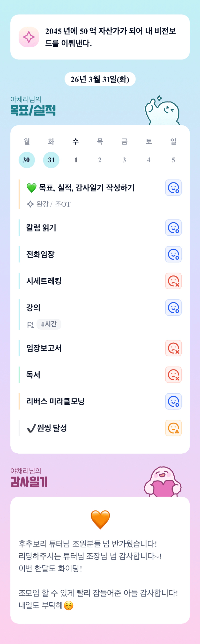Click the sparkle vision icon at top
Image resolution: width=200 pixels, height=644 pixels.
point(29,37)
